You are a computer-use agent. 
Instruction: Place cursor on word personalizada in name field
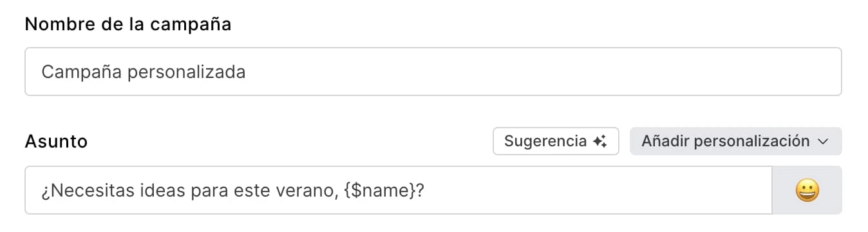186,72
